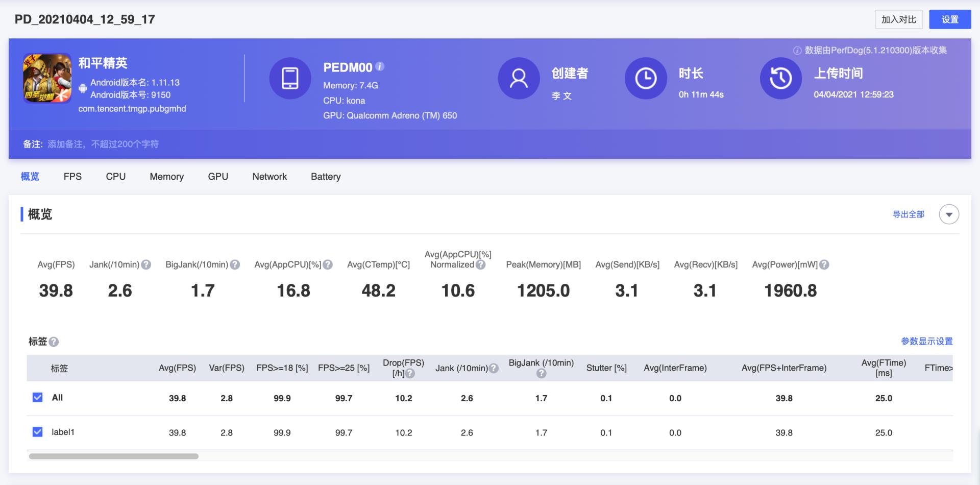Open the Memory tab

point(167,177)
